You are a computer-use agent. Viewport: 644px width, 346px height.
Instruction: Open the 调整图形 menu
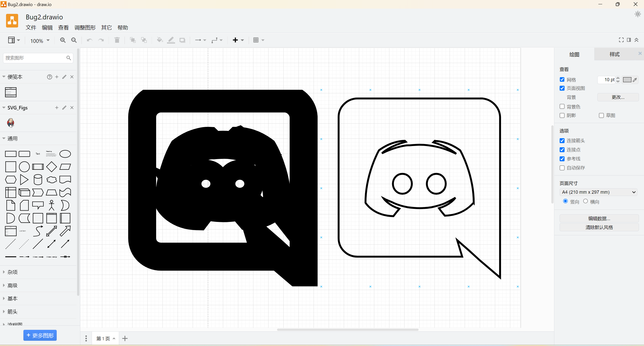coord(85,27)
